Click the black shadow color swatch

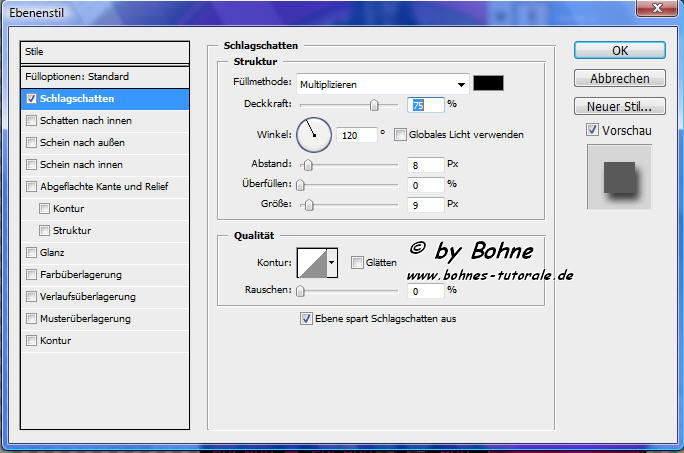click(489, 84)
